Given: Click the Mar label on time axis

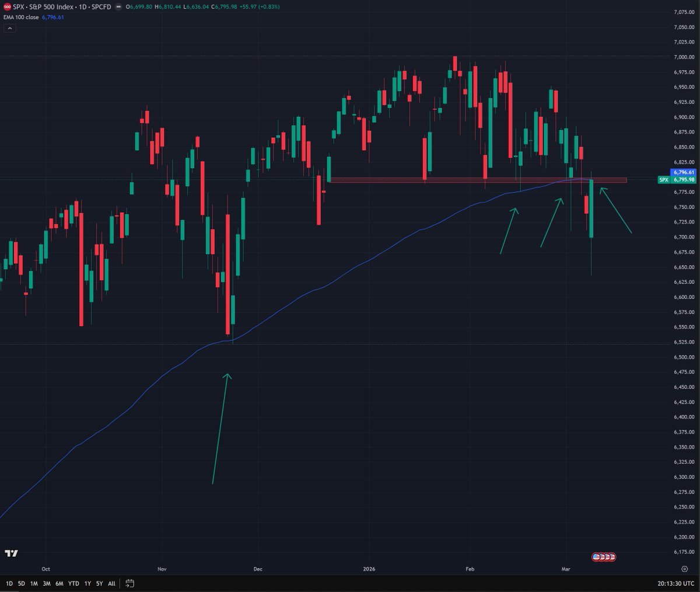Looking at the screenshot, I should pos(565,569).
